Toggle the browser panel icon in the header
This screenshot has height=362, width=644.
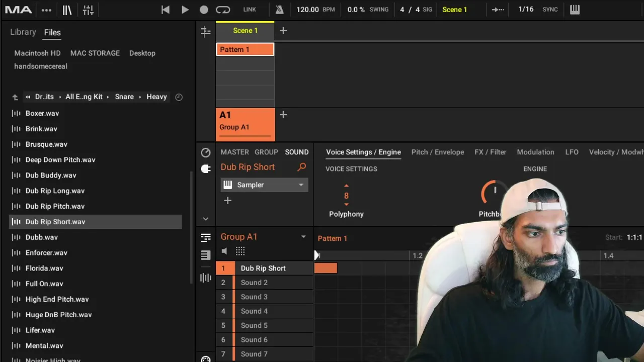pos(67,10)
